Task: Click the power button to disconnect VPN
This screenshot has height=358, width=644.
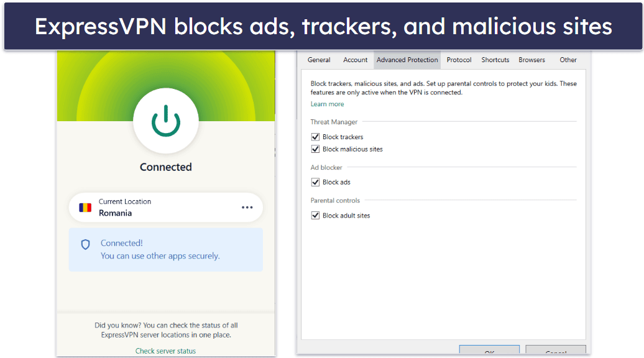Action: (166, 121)
